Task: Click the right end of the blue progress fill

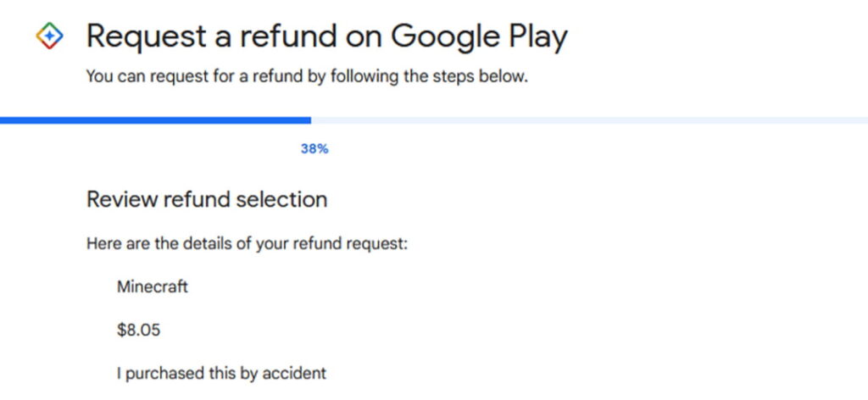Action: pyautogui.click(x=308, y=120)
